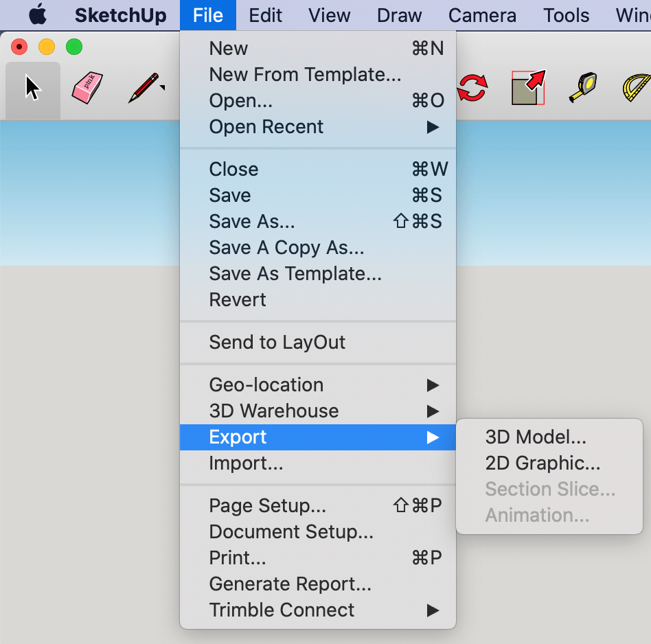Choose Save with ⌘S shortcut
The image size is (651, 644).
point(318,195)
